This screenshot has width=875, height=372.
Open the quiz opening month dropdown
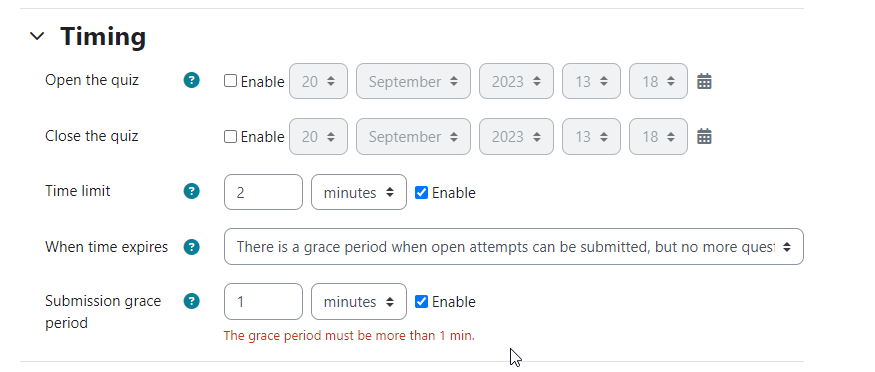coord(414,81)
